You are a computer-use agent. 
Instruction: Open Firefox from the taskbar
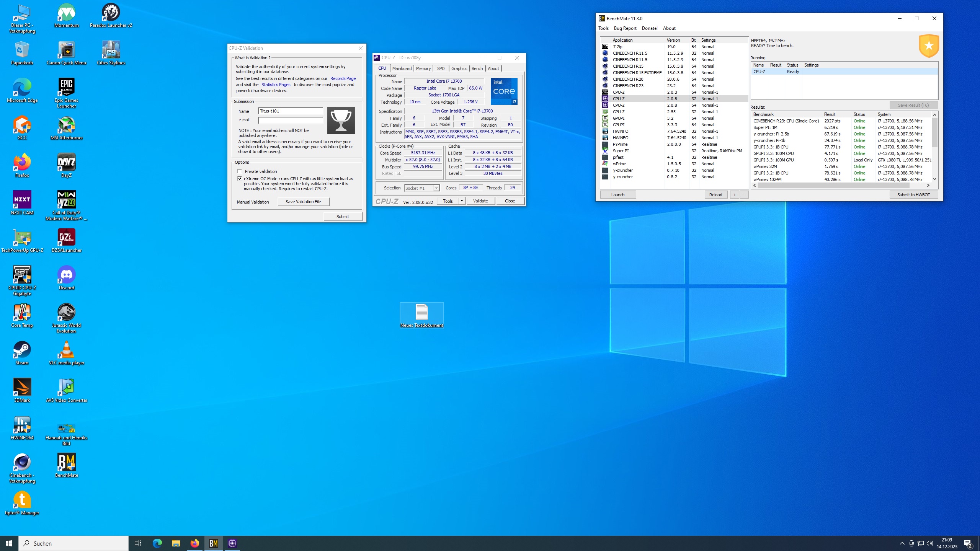tap(195, 543)
